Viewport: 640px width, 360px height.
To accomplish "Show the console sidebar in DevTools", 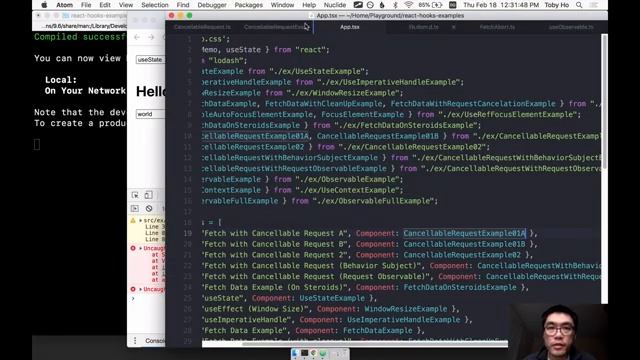I will [135, 209].
